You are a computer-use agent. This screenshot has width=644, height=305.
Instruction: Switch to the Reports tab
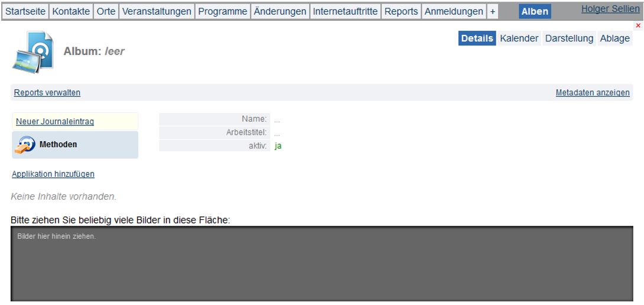pos(401,11)
